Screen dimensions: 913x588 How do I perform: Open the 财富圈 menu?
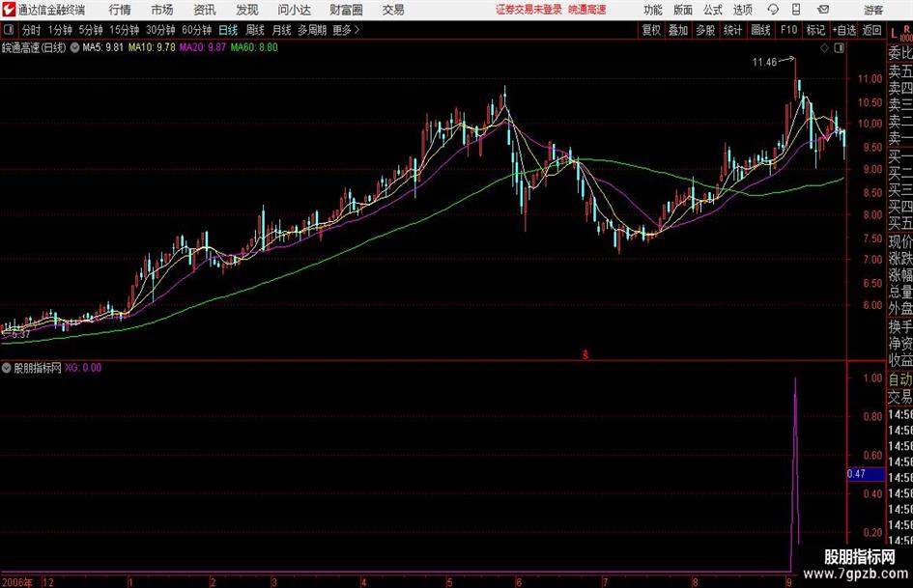click(x=346, y=10)
